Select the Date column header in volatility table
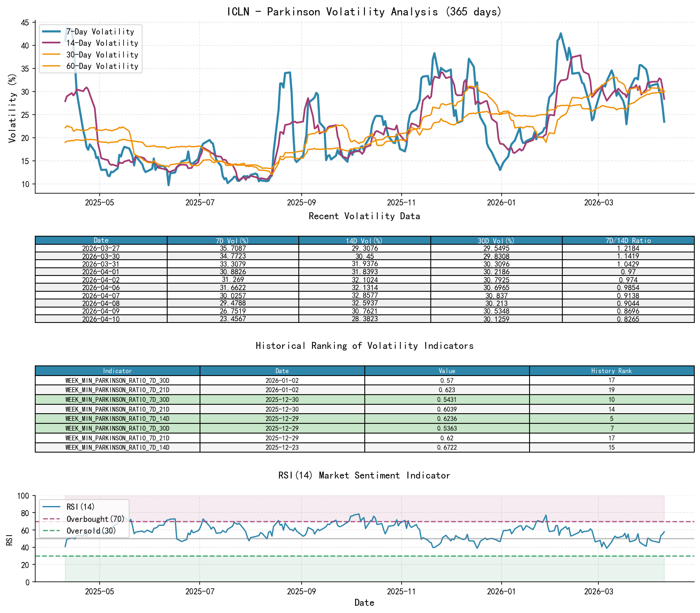Image resolution: width=700 pixels, height=613 pixels. pyautogui.click(x=101, y=240)
